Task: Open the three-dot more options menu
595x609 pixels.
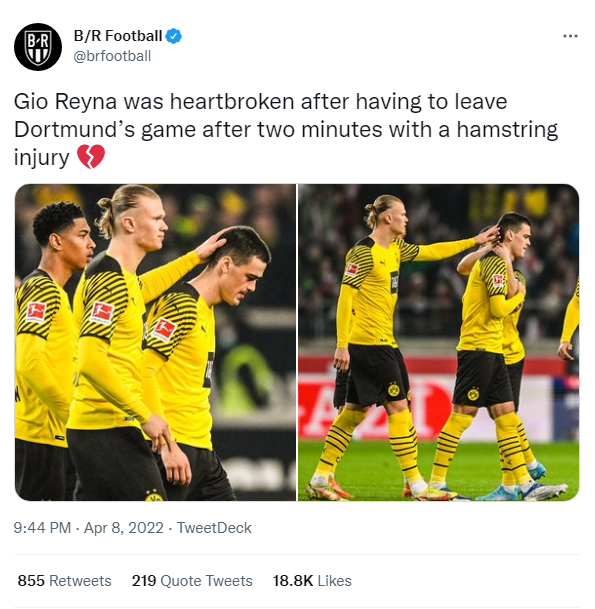Action: click(570, 36)
